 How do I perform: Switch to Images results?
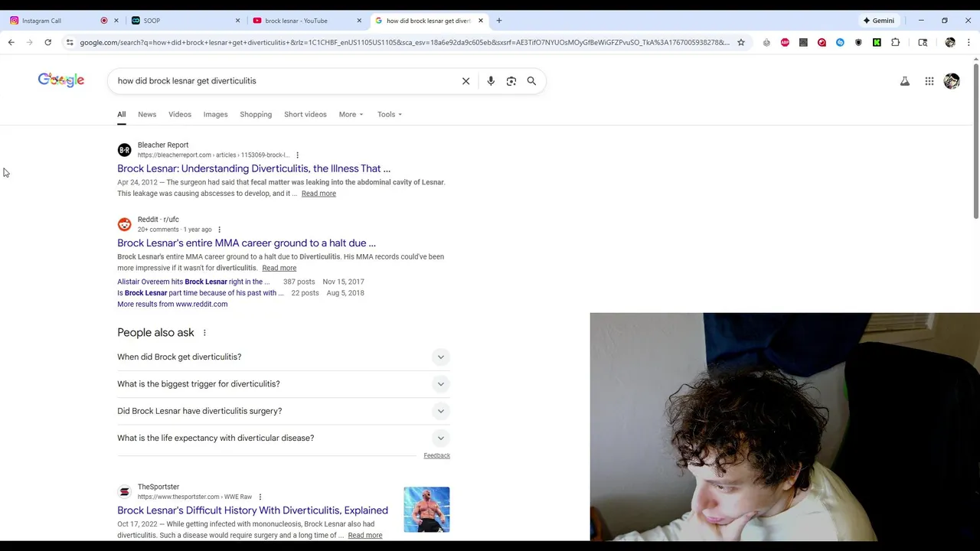point(215,114)
